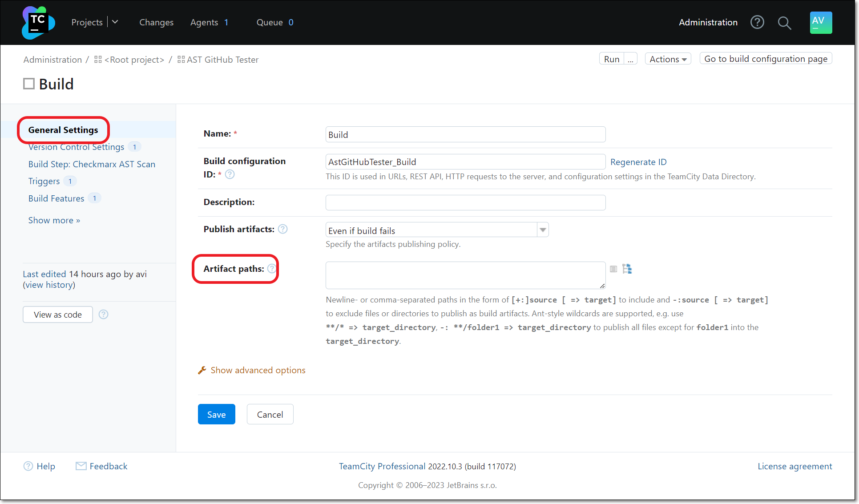Expand the Projects dropdown chevron

(x=115, y=22)
